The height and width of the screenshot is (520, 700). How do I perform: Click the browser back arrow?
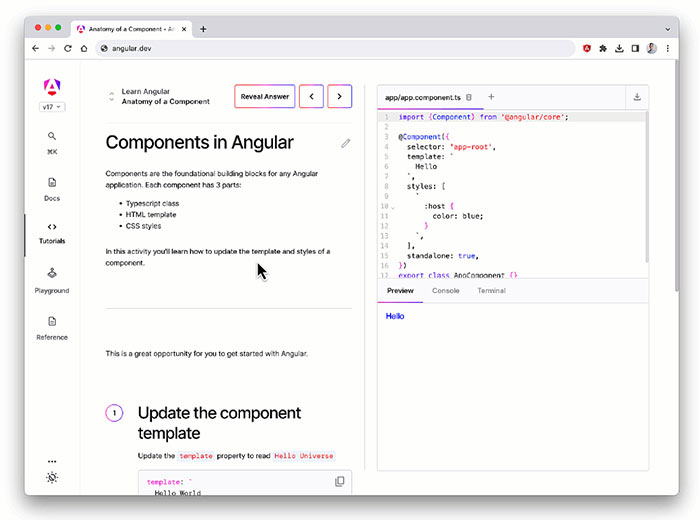click(36, 48)
